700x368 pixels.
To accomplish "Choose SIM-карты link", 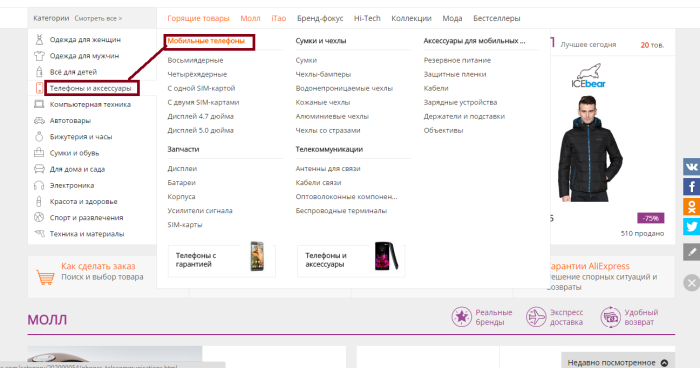I will (x=185, y=225).
